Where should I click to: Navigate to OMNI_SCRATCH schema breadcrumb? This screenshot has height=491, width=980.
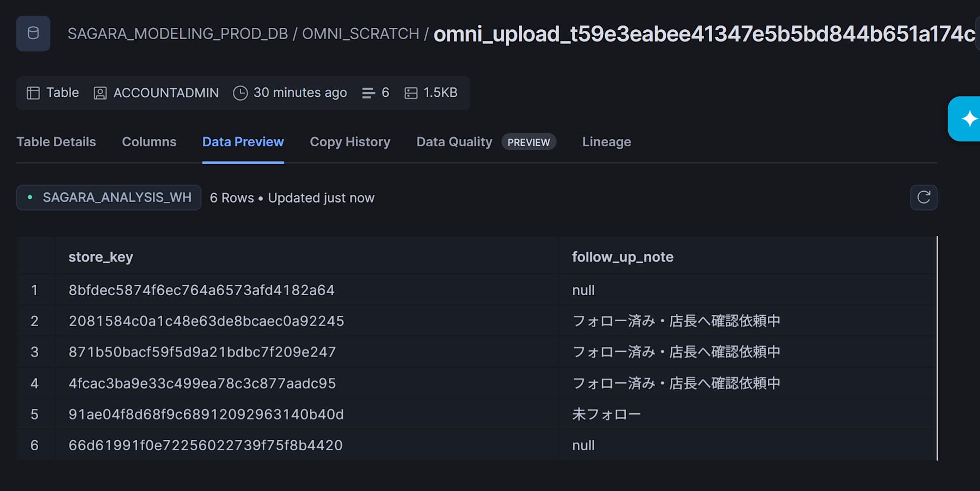coord(360,34)
